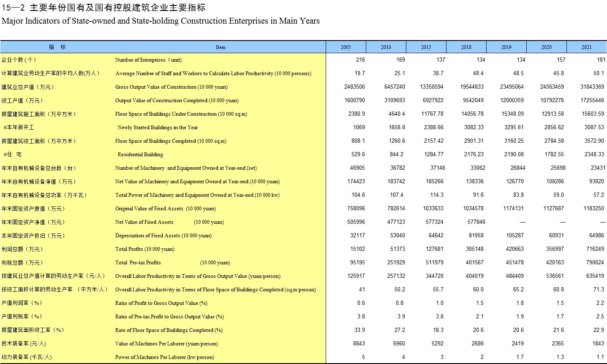Click the 2019 fixed assets value 1174131
Viewport: 607px width, 364px height.
point(514,209)
